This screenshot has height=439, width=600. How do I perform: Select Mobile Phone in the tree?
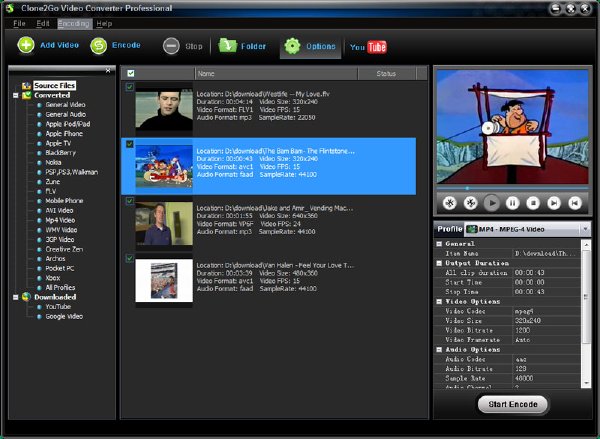[64, 201]
